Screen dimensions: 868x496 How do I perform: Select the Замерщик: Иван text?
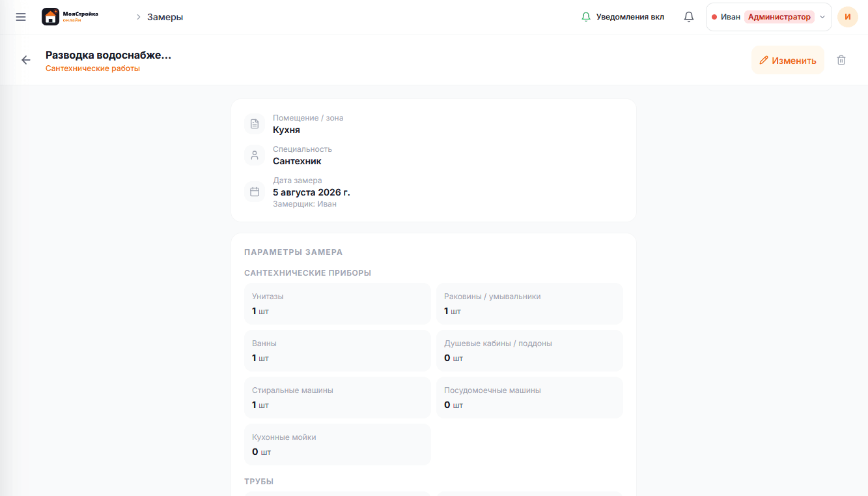[305, 204]
